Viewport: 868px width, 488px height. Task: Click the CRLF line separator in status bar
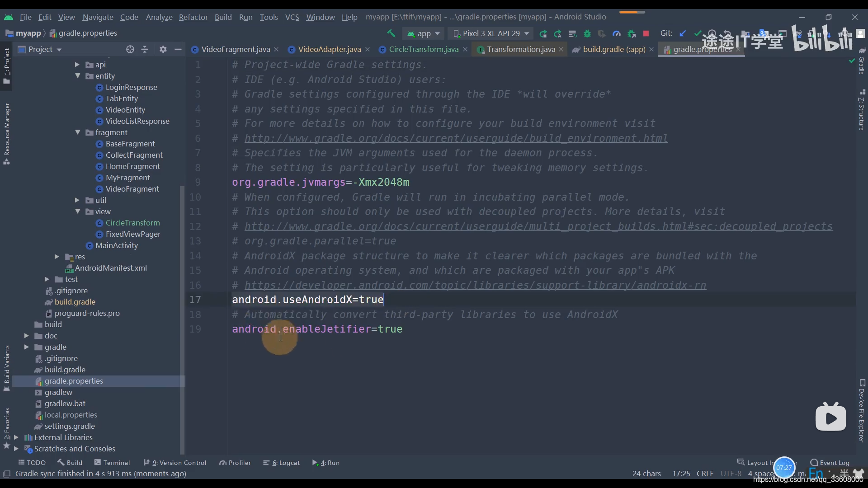click(x=705, y=474)
